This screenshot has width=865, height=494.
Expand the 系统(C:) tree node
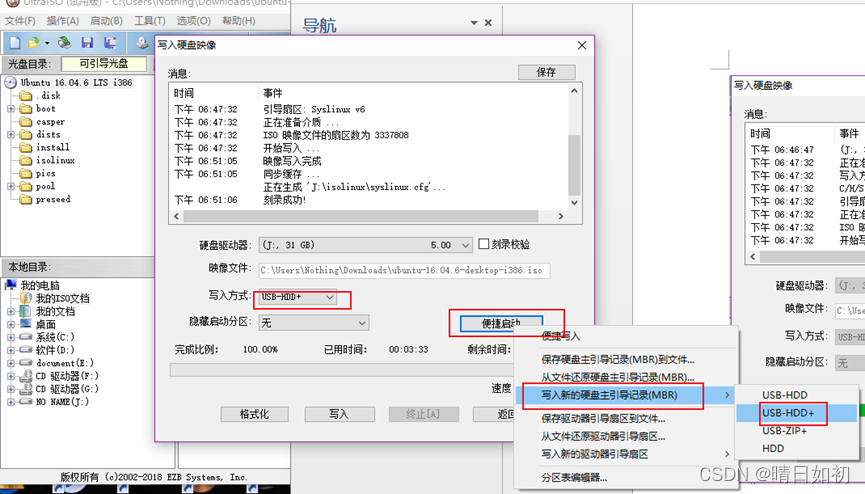[11, 337]
